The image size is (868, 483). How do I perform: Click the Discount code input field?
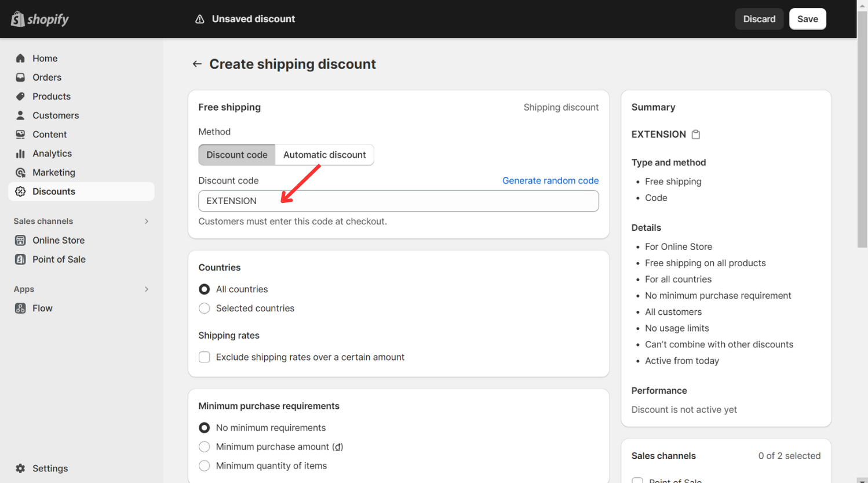click(398, 201)
